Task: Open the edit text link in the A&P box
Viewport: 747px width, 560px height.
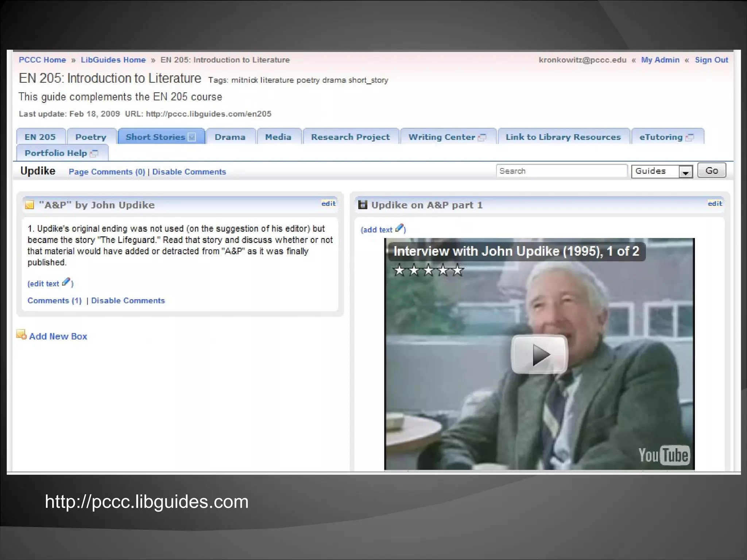Action: click(x=43, y=284)
